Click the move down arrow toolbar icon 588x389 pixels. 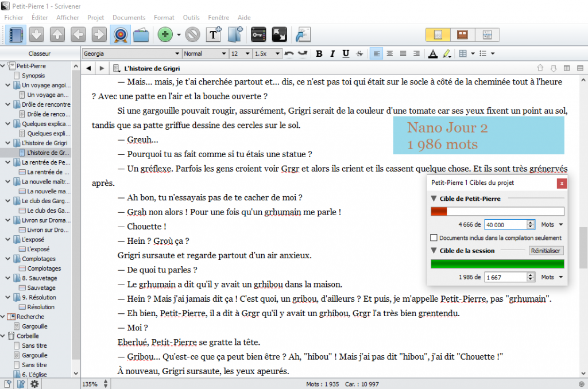(x=36, y=35)
